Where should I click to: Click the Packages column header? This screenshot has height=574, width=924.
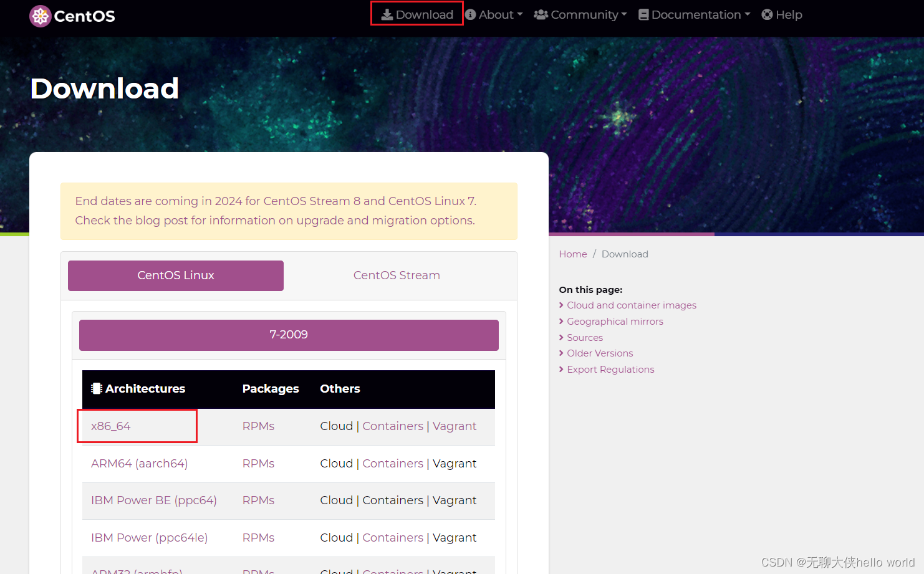[x=271, y=389]
